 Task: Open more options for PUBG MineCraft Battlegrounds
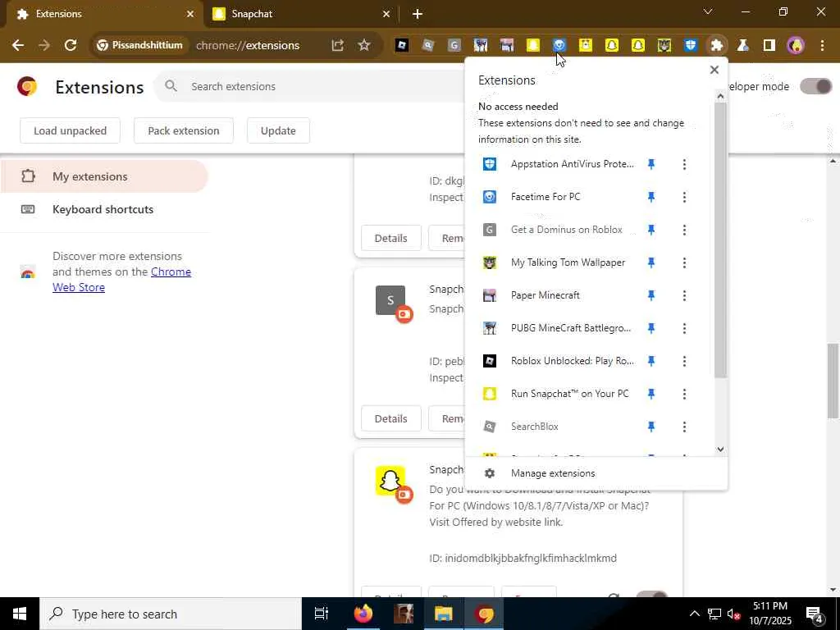point(684,328)
